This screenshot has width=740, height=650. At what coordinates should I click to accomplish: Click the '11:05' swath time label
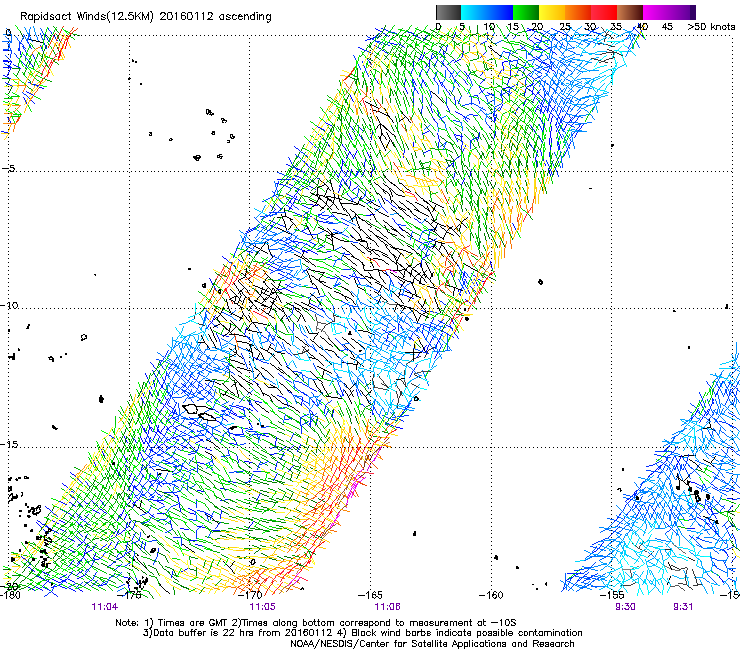click(x=262, y=607)
